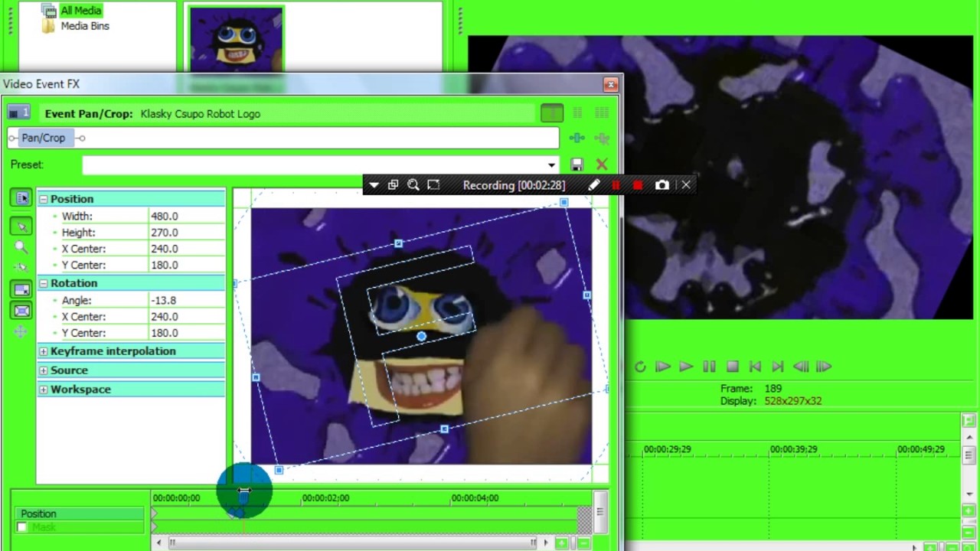Click the recorder zoom magnifier icon
The image size is (980, 551).
pyautogui.click(x=413, y=185)
